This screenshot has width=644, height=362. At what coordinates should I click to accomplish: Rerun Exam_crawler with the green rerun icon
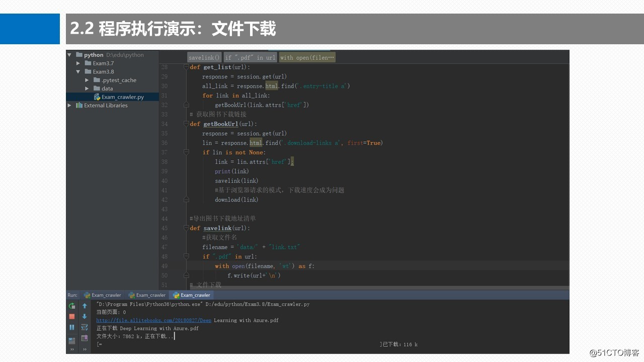[72, 306]
